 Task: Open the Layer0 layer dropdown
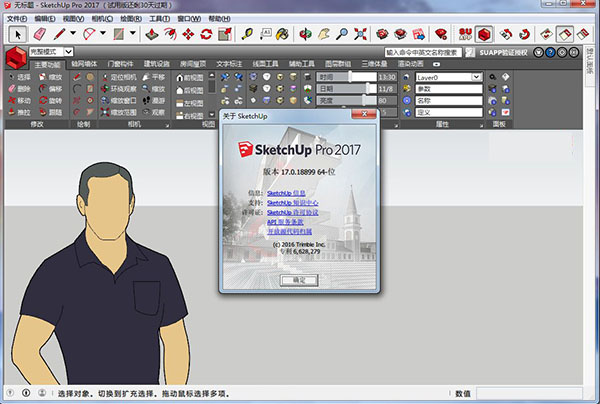[448, 77]
